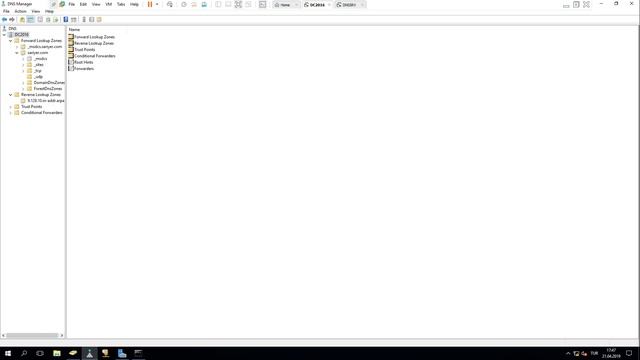
Task: Click the blue Help icon in toolbar
Action: (x=66, y=20)
